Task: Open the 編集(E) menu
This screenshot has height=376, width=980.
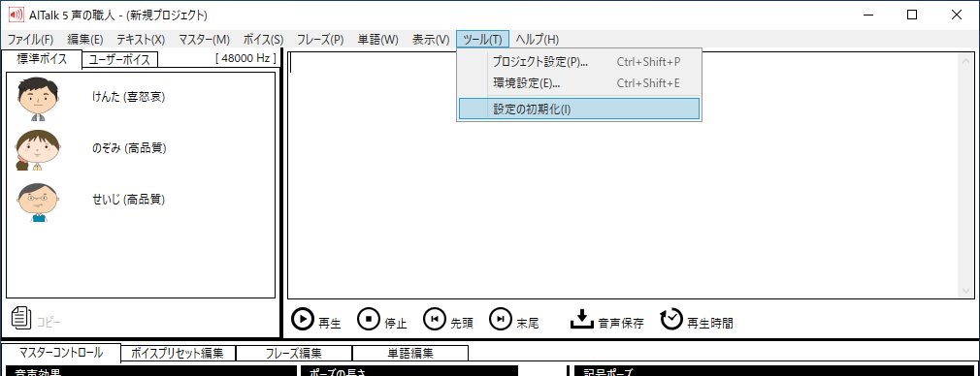Action: tap(85, 40)
